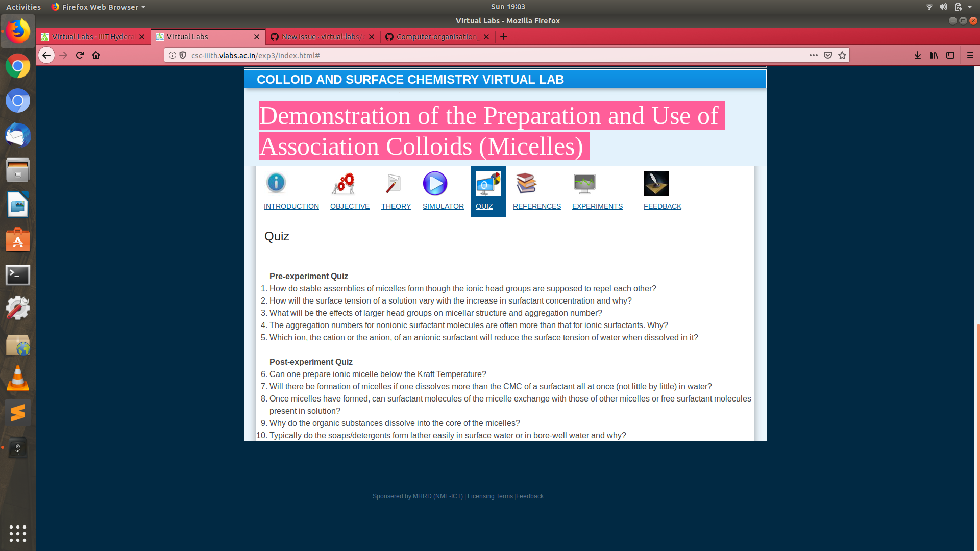Image resolution: width=980 pixels, height=551 pixels.
Task: Follow the Sponsored by MHRD link
Action: (418, 496)
